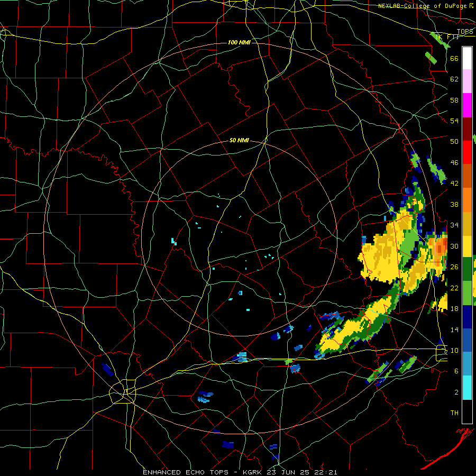Click the "KGRK" station identifier in the caption
Viewport: 476px width, 476px height.
click(252, 472)
